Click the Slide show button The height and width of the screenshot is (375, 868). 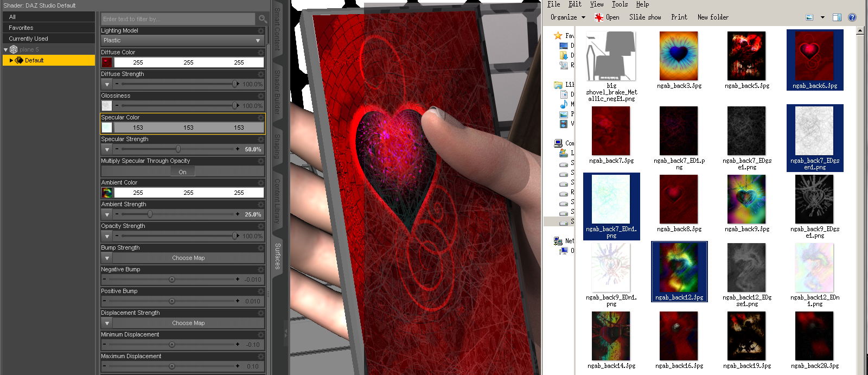point(645,17)
